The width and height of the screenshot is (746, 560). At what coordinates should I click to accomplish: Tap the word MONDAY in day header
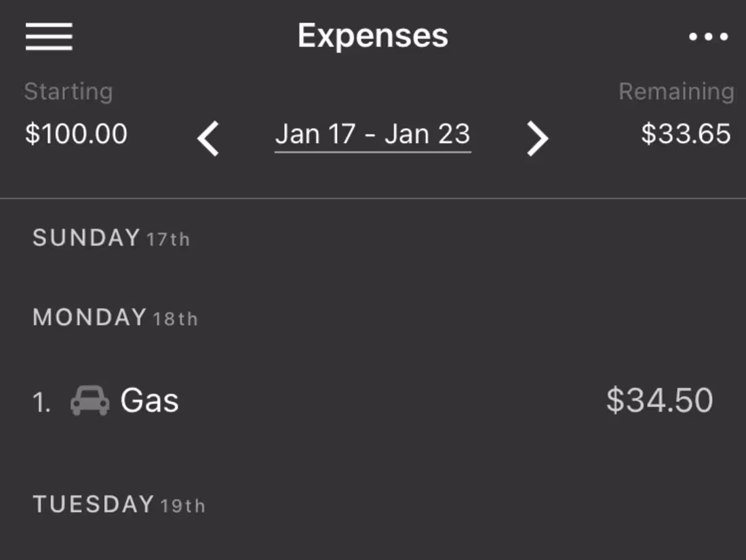coord(89,317)
